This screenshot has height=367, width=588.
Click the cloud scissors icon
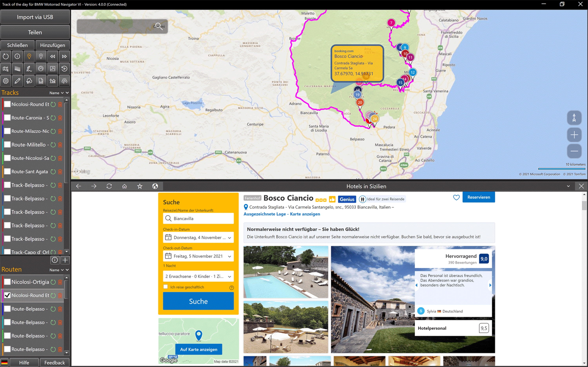click(29, 81)
